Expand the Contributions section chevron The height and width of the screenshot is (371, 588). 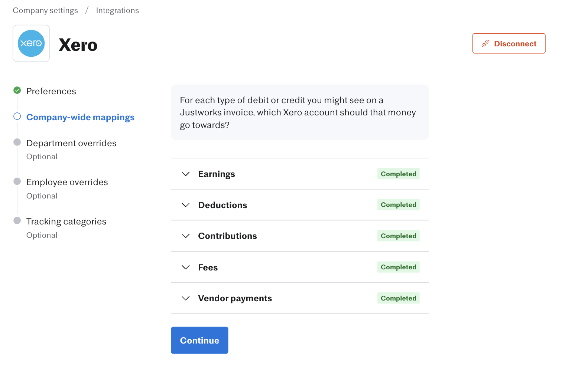click(186, 236)
